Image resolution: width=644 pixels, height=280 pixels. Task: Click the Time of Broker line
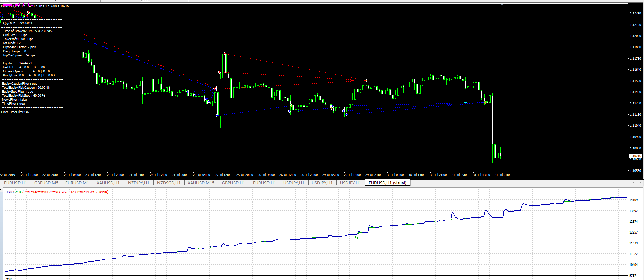click(x=28, y=31)
